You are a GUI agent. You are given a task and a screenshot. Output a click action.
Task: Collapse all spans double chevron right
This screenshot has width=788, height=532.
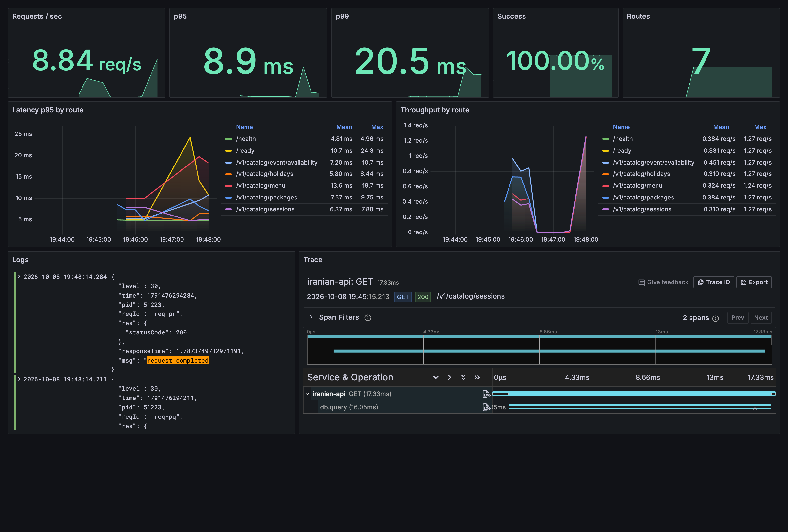[x=477, y=377]
